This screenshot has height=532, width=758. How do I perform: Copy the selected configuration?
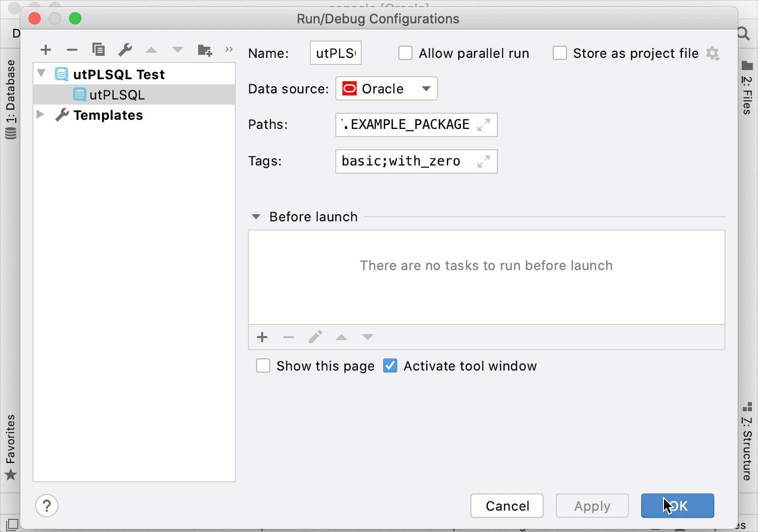tap(99, 49)
